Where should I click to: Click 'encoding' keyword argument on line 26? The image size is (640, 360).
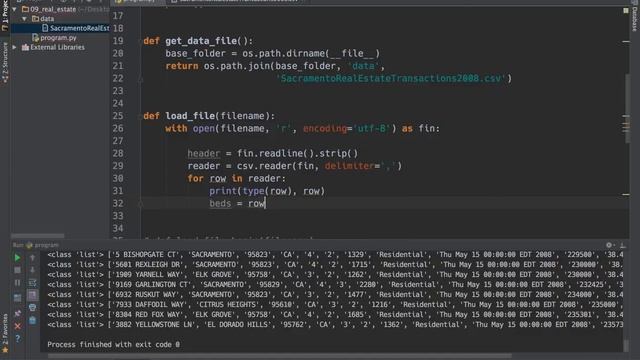[324, 129]
